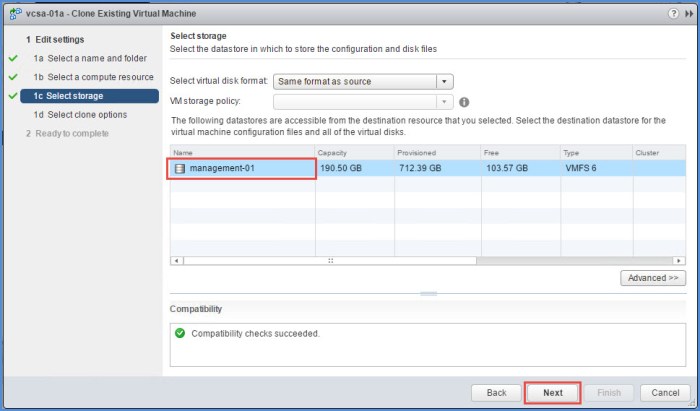Sort by the Type column header
Screen dimensions: 700x411
pyautogui.click(x=596, y=153)
